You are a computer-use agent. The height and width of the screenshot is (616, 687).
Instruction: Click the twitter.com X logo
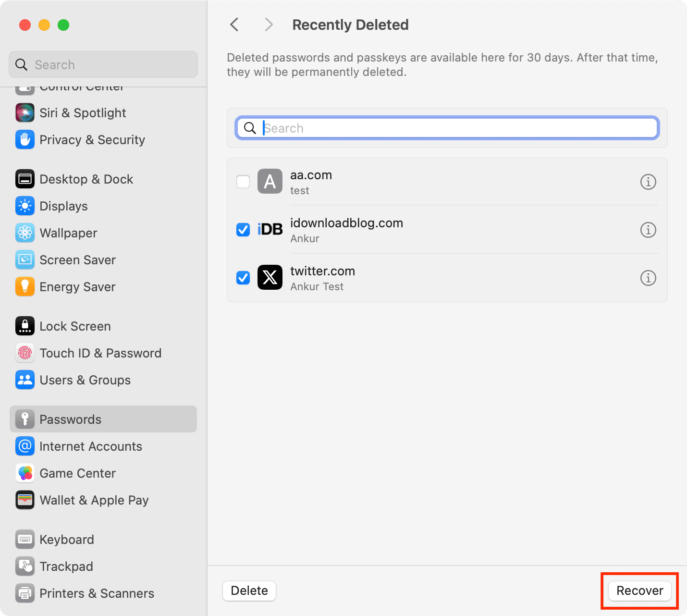coord(270,277)
